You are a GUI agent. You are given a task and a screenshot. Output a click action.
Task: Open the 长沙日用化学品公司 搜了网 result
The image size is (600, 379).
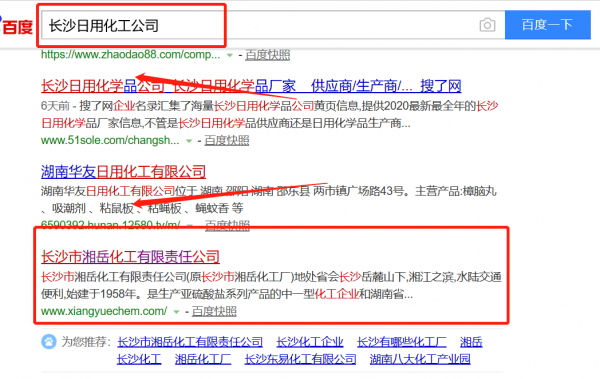pos(251,86)
